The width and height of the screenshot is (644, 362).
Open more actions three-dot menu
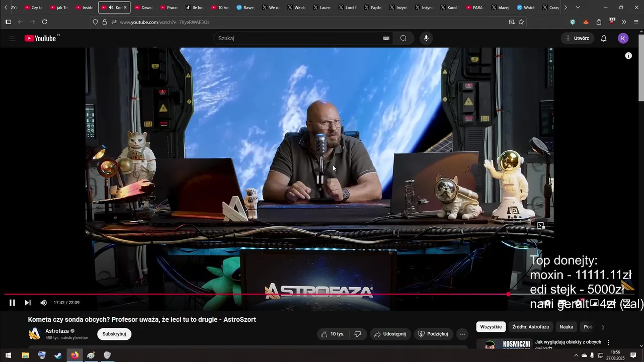[x=462, y=334]
